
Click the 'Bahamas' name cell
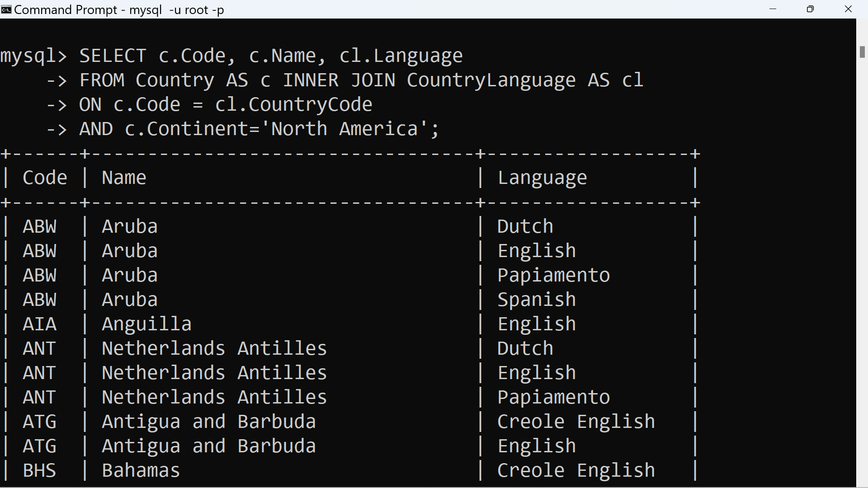[141, 470]
